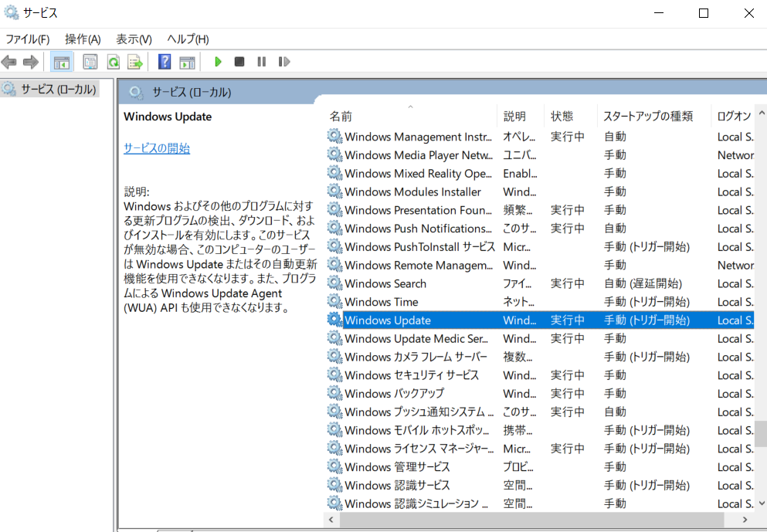Click the Stop service square icon
Viewport: 767px width, 532px height.
239,62
